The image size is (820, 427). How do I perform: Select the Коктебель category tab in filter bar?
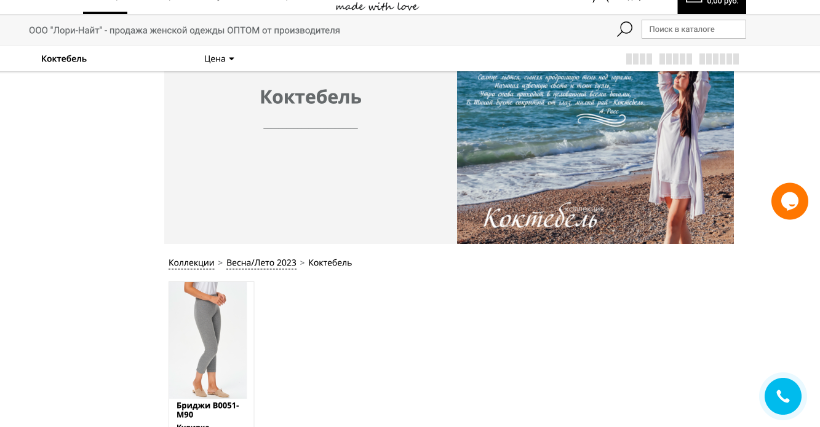click(64, 59)
